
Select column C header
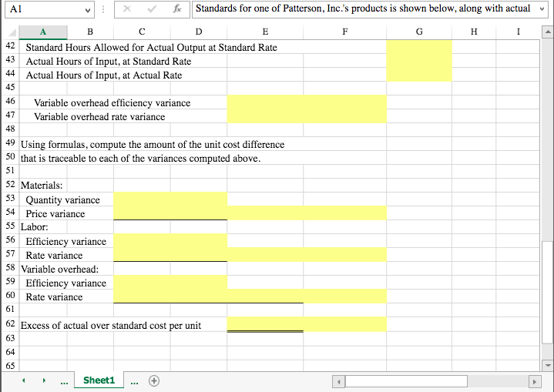pos(142,32)
